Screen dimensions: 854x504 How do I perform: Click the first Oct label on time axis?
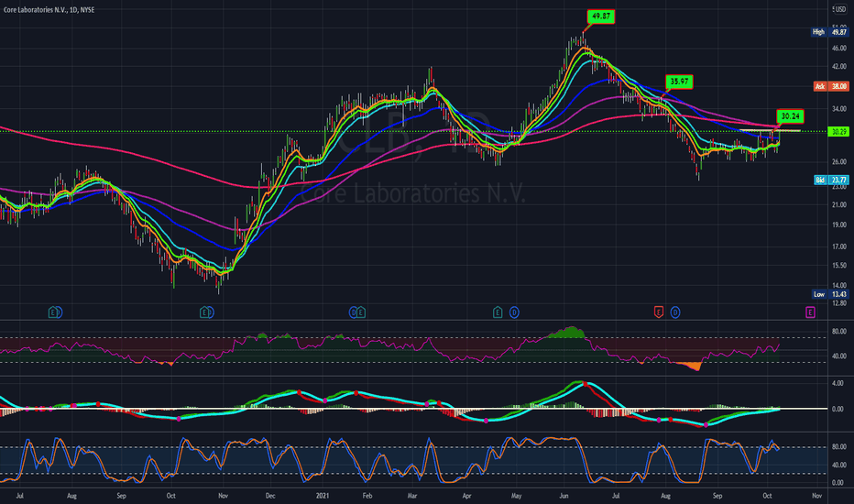click(171, 496)
